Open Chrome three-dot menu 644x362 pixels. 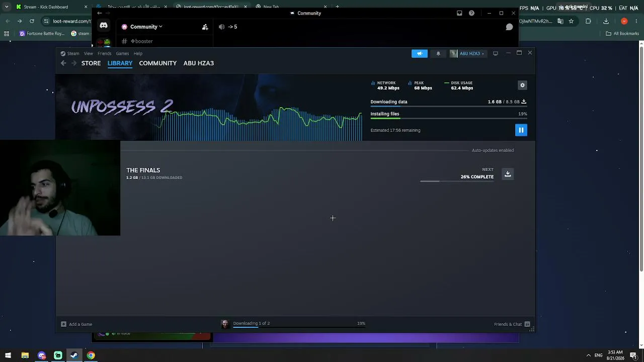636,21
